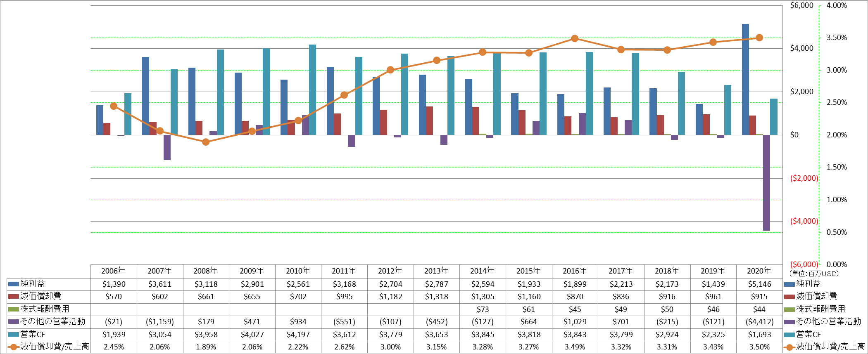Screen dimensions: 868x354
Task: Click the 2015年 column header
Action: tap(528, 271)
